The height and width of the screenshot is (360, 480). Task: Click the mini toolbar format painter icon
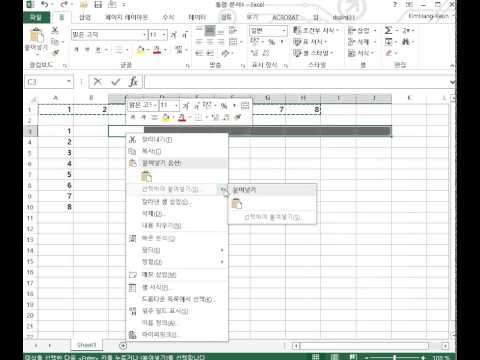click(x=237, y=117)
